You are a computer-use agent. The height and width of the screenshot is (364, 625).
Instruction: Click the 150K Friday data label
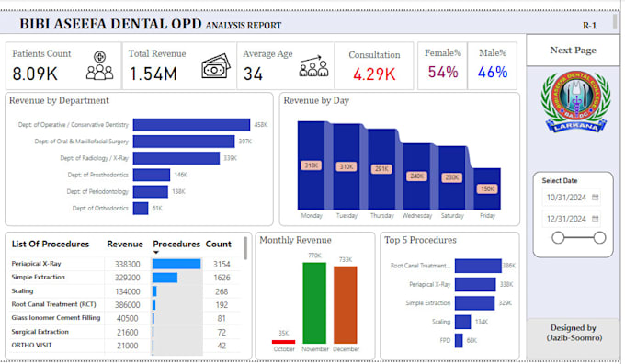click(x=487, y=189)
